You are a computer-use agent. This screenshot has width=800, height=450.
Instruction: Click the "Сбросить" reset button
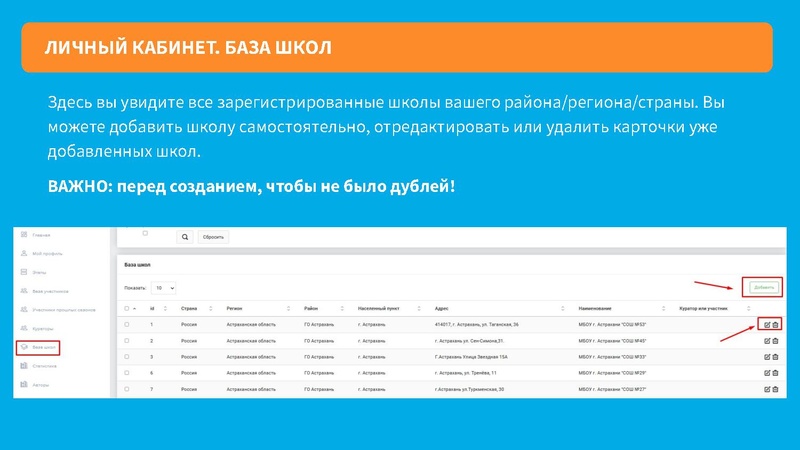click(213, 237)
